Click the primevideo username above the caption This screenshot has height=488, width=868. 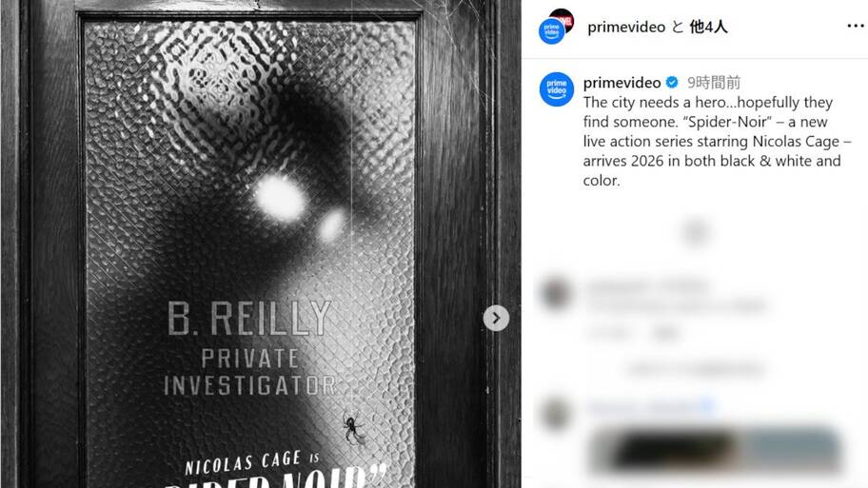pyautogui.click(x=621, y=83)
